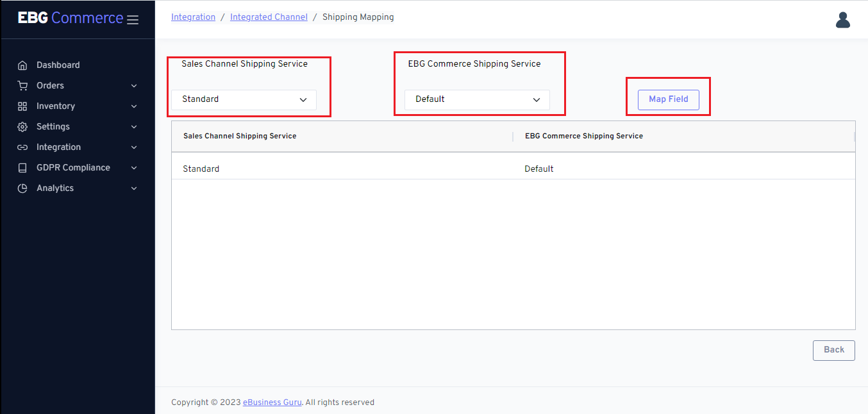Click the GDPR Compliance book icon
This screenshot has height=414, width=868.
(22, 168)
